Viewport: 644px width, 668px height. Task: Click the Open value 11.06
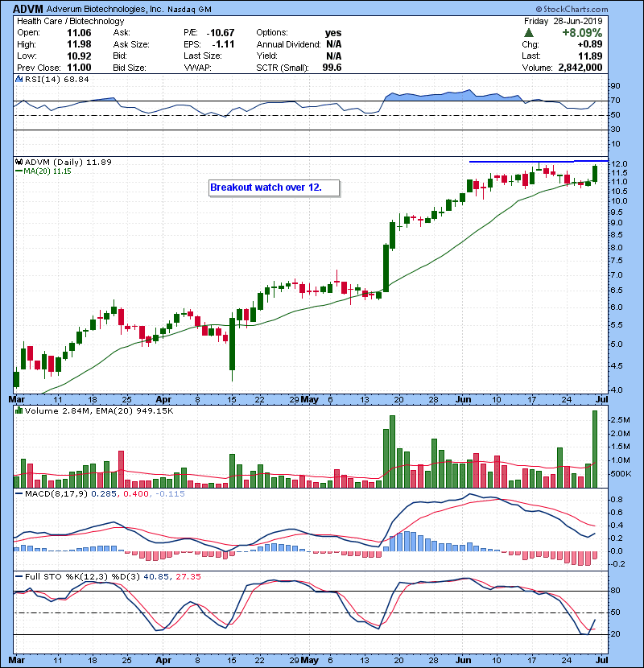click(79, 33)
